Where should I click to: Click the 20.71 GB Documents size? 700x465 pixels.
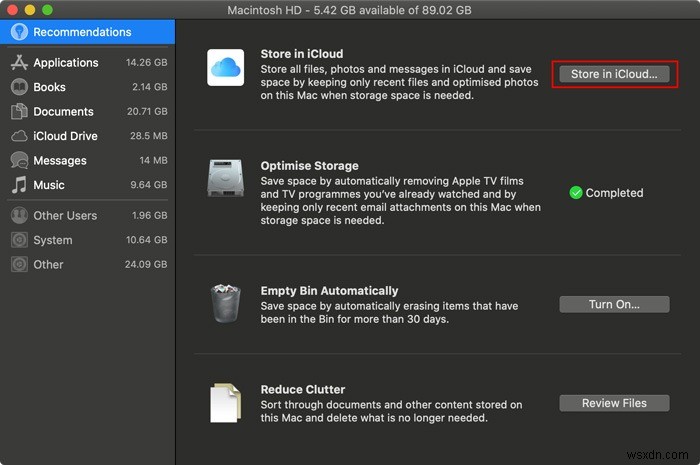147,112
